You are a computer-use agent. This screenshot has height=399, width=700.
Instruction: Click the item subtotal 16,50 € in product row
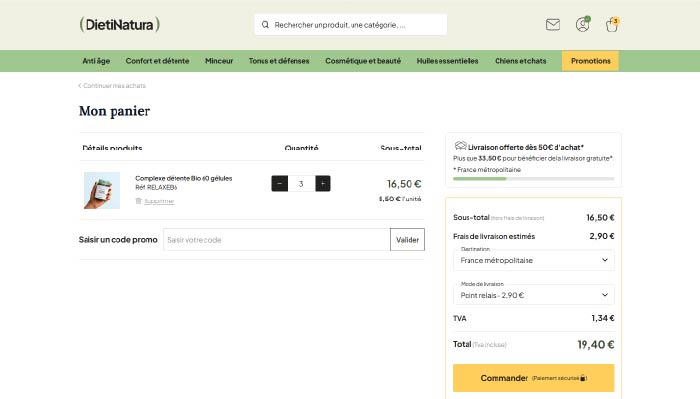click(404, 184)
